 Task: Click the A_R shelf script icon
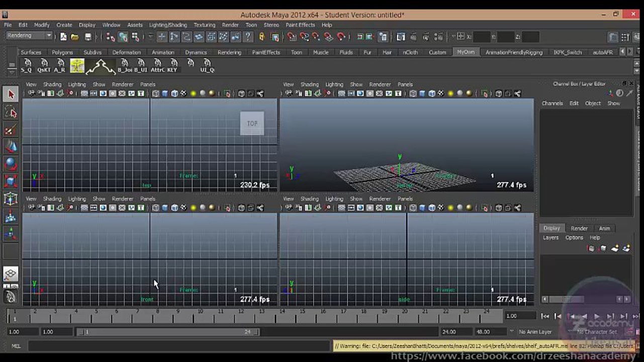[60, 66]
